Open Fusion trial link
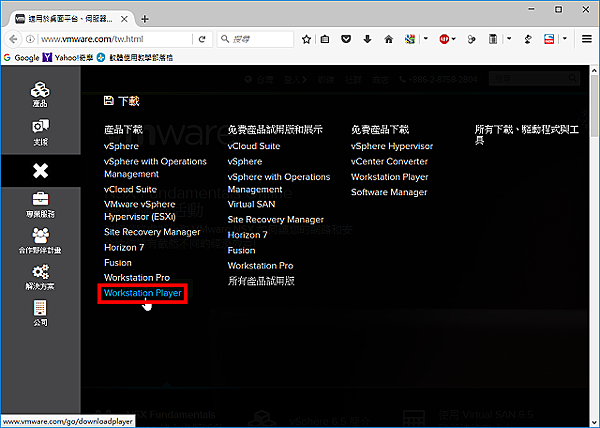 [x=241, y=251]
